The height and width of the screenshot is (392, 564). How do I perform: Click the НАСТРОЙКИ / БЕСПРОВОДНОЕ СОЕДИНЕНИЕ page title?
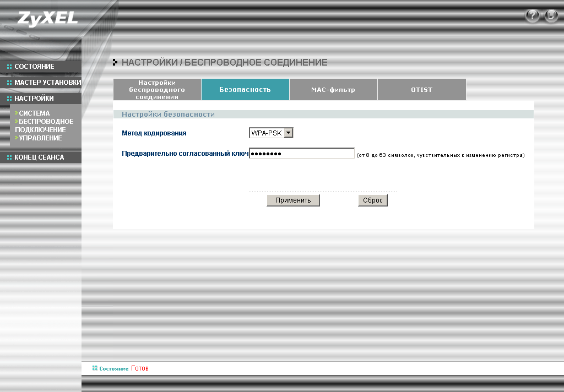click(225, 62)
